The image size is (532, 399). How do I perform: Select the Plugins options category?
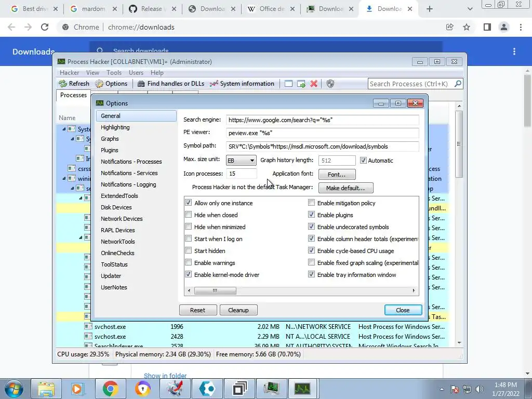pyautogui.click(x=136, y=150)
